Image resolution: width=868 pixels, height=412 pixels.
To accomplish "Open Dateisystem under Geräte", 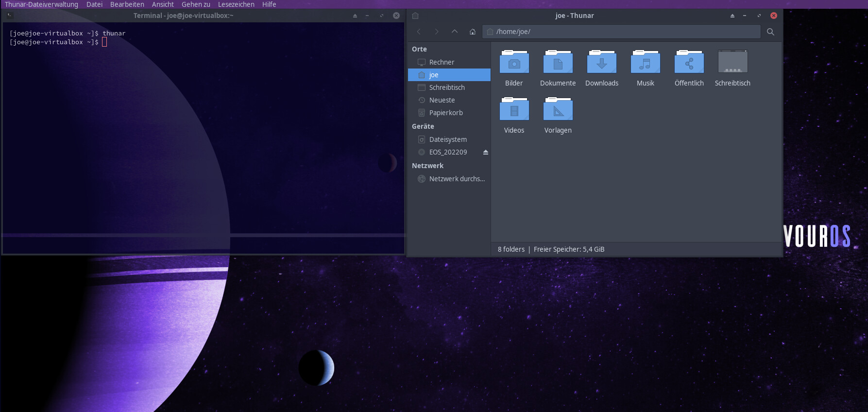I will click(449, 139).
